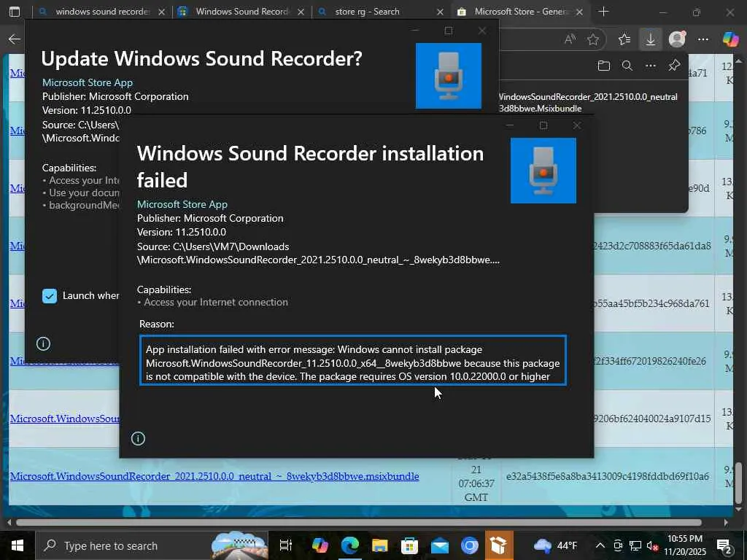Open the Edge profile avatar
The height and width of the screenshot is (560, 747).
677,39
